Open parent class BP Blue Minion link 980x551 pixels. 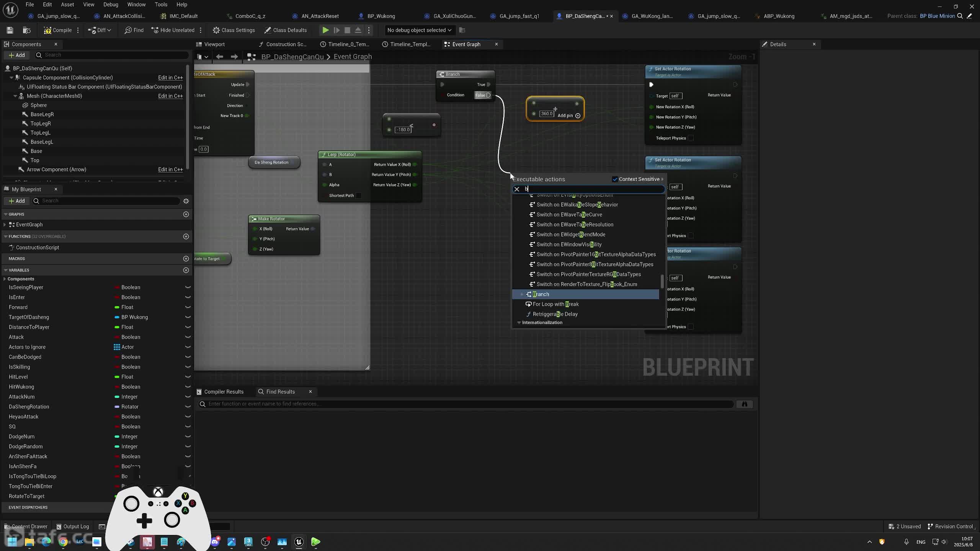pyautogui.click(x=937, y=16)
